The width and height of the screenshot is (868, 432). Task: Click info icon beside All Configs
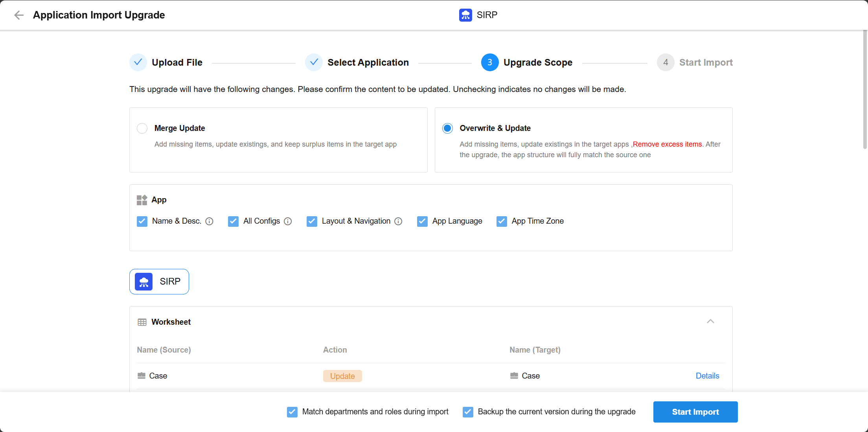(x=288, y=221)
